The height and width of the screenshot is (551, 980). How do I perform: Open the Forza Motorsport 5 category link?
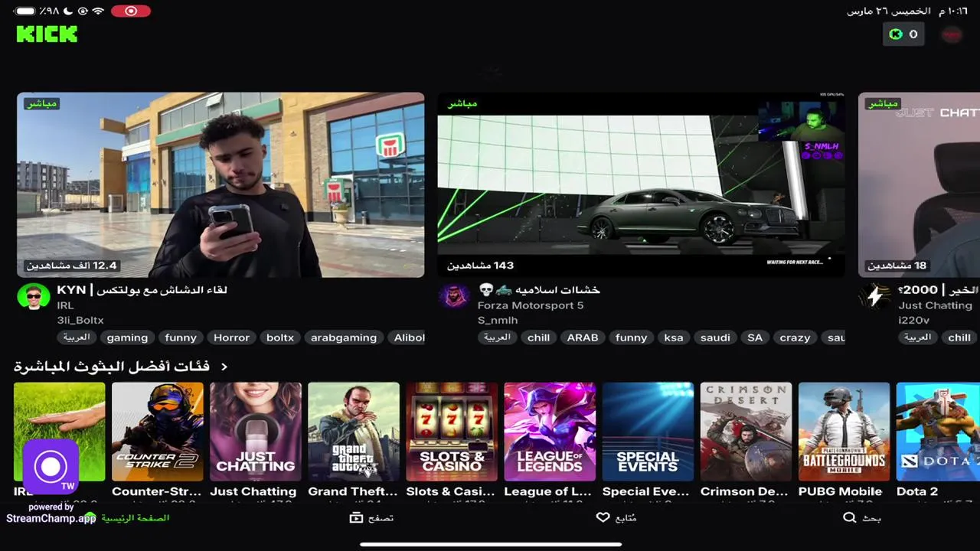point(531,305)
